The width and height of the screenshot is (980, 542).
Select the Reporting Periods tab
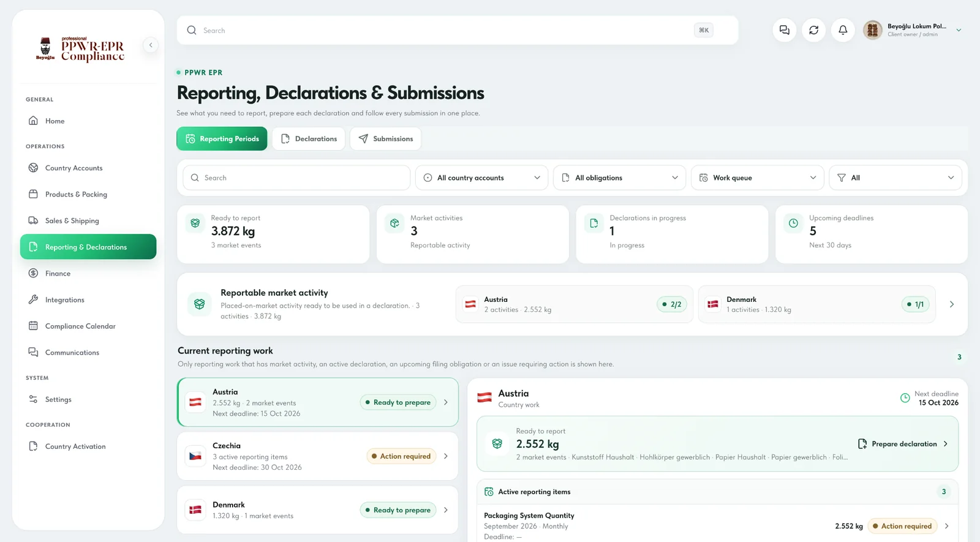coord(222,139)
